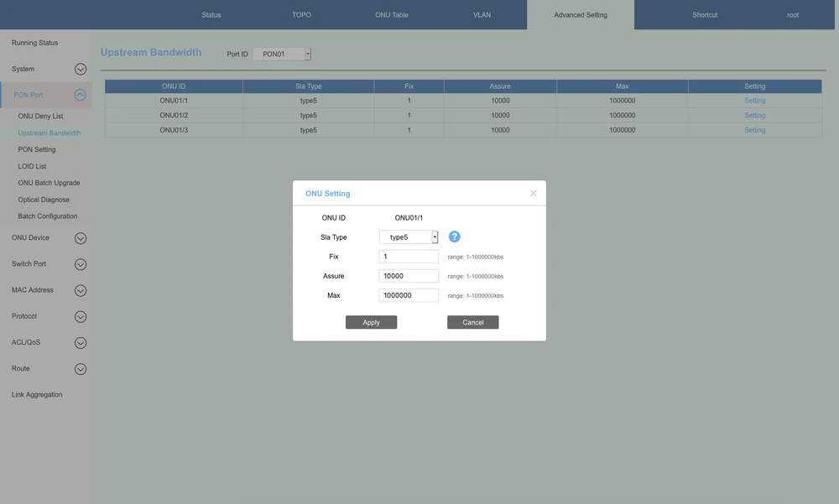
Task: Open Optical Diagnose in sidebar
Action: [44, 200]
